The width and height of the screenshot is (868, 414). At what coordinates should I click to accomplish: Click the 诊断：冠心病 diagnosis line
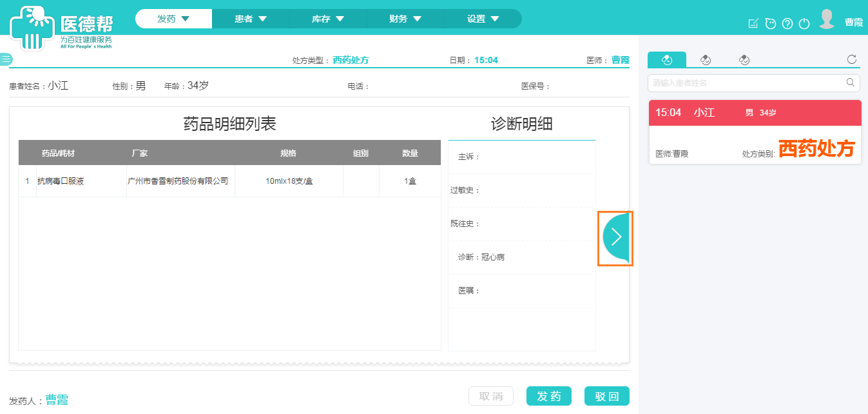[x=481, y=257]
